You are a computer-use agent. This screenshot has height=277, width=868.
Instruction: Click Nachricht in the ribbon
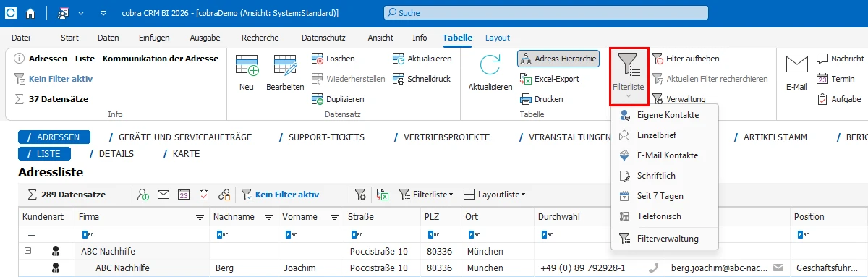841,59
